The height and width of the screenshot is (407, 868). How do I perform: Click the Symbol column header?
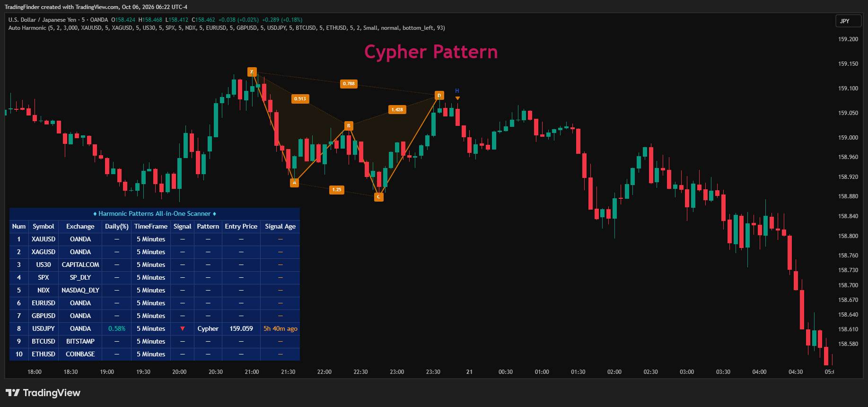[x=44, y=227]
